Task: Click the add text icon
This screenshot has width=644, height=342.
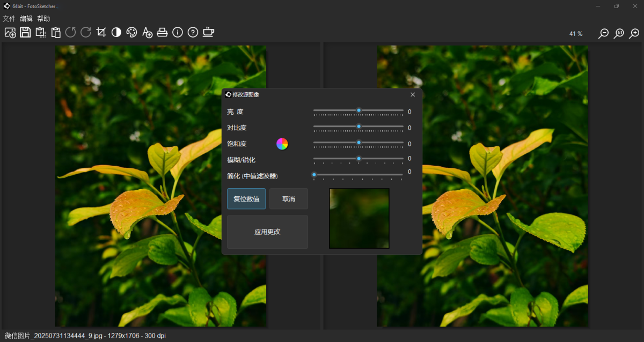Action: pyautogui.click(x=147, y=33)
